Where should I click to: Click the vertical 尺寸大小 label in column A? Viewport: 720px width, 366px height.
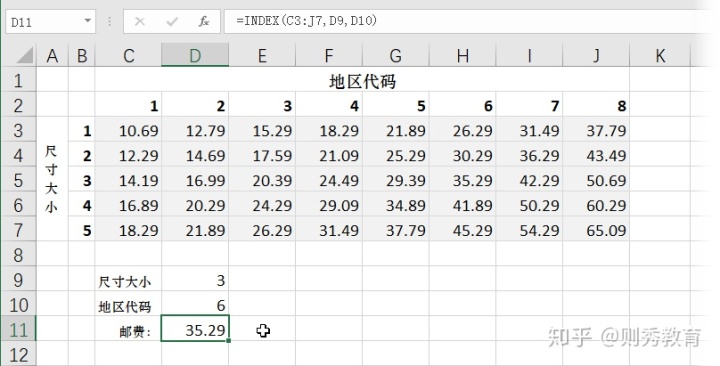pos(52,179)
